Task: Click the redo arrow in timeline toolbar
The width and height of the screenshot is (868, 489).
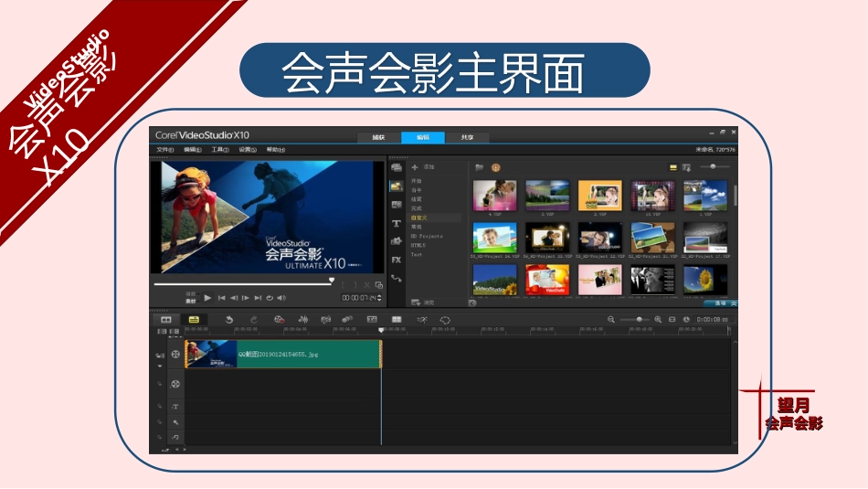Action: coord(253,320)
